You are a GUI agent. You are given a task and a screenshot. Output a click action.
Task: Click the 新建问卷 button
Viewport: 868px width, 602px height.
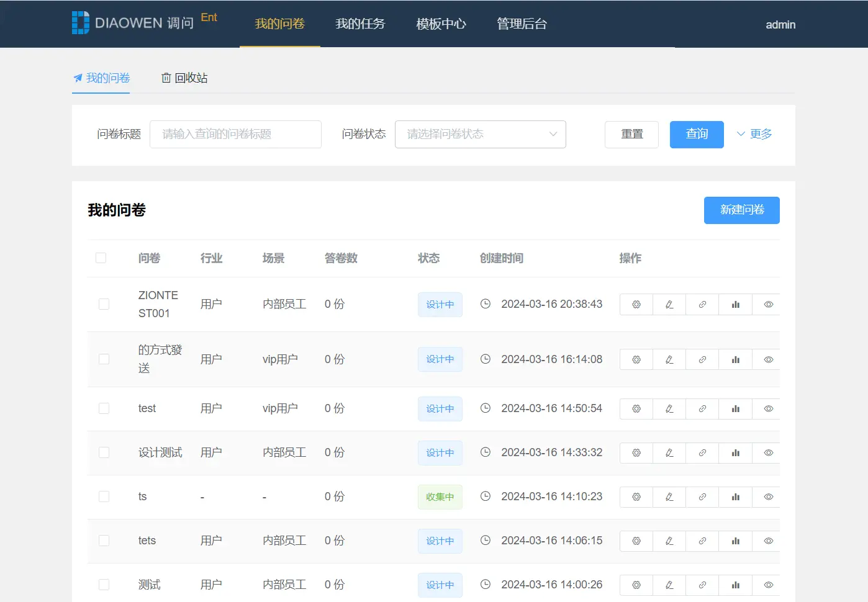[741, 210]
